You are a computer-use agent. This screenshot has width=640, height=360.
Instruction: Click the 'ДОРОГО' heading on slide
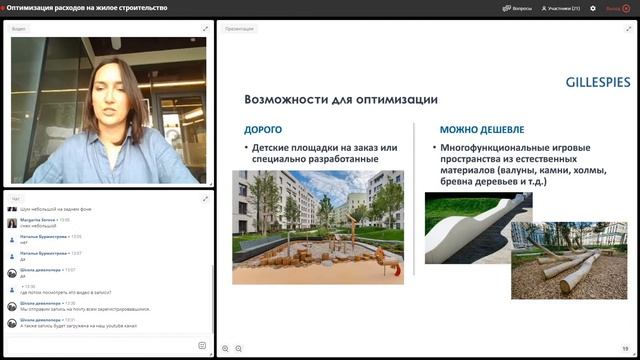tap(263, 130)
